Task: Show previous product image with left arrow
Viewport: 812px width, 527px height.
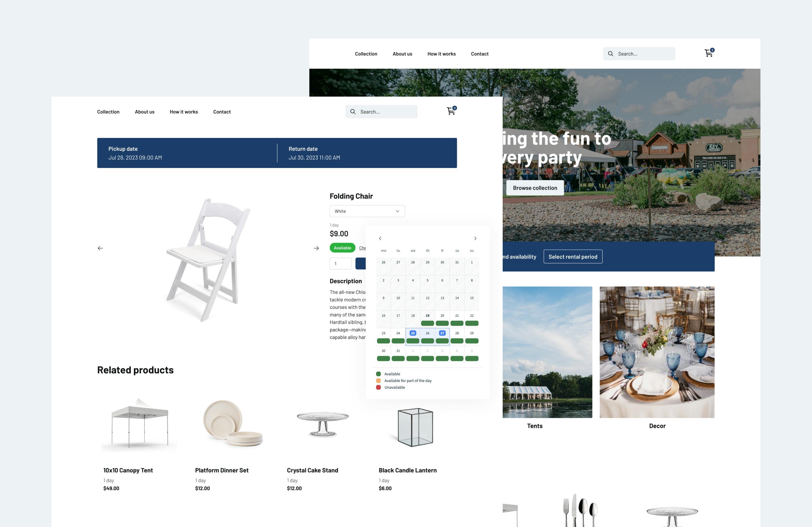Action: [x=100, y=248]
